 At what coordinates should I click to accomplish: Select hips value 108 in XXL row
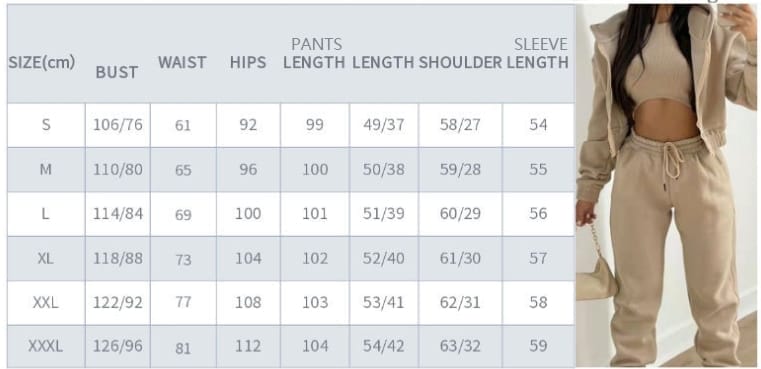248,302
